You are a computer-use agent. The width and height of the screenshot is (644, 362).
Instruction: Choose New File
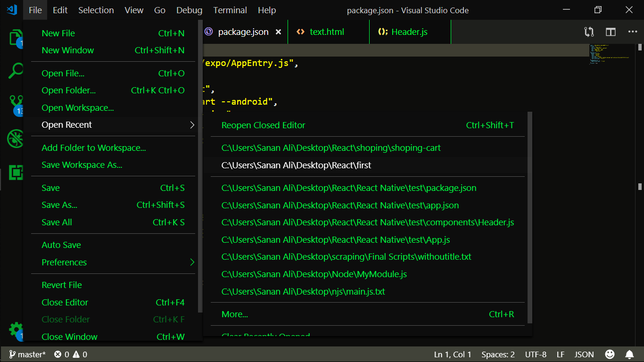click(113, 33)
